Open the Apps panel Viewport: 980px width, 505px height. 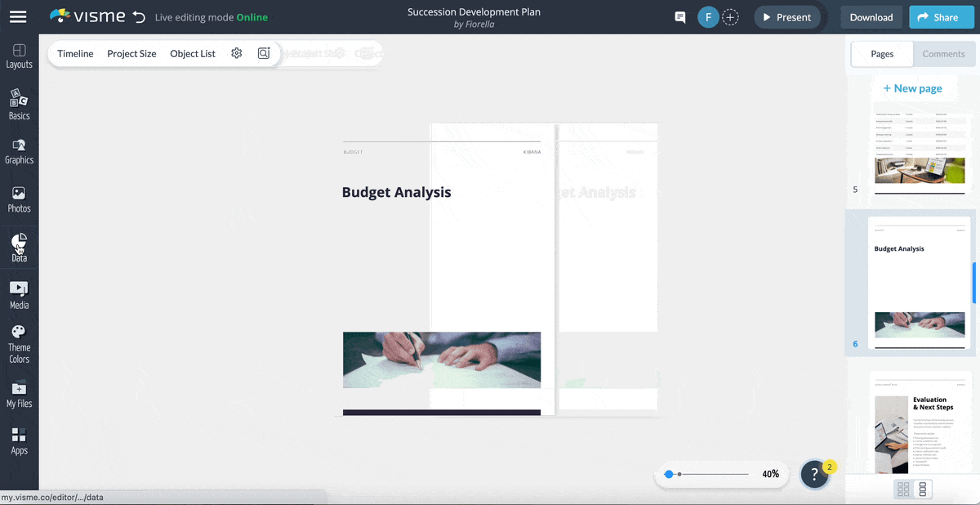[x=19, y=442]
